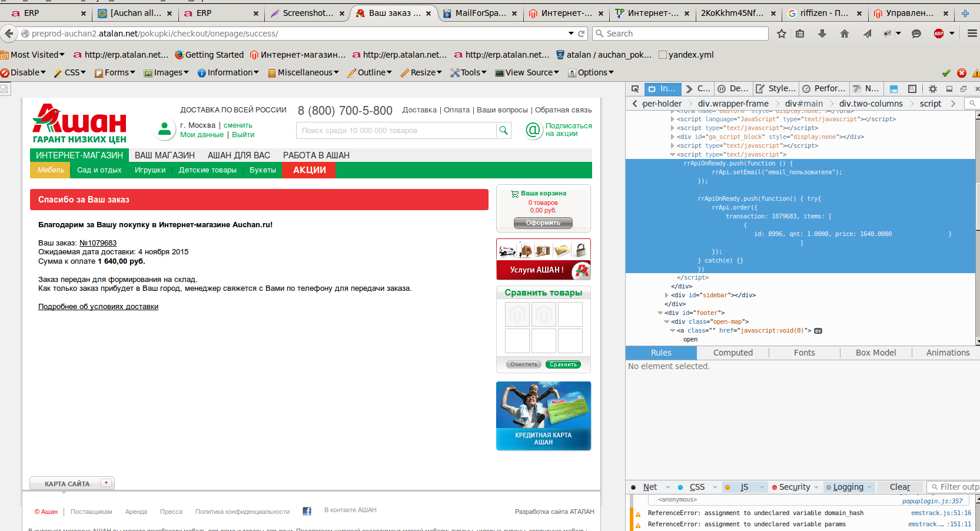The width and height of the screenshot is (980, 531).
Task: Switch to the Box Model tab
Action: (x=876, y=353)
